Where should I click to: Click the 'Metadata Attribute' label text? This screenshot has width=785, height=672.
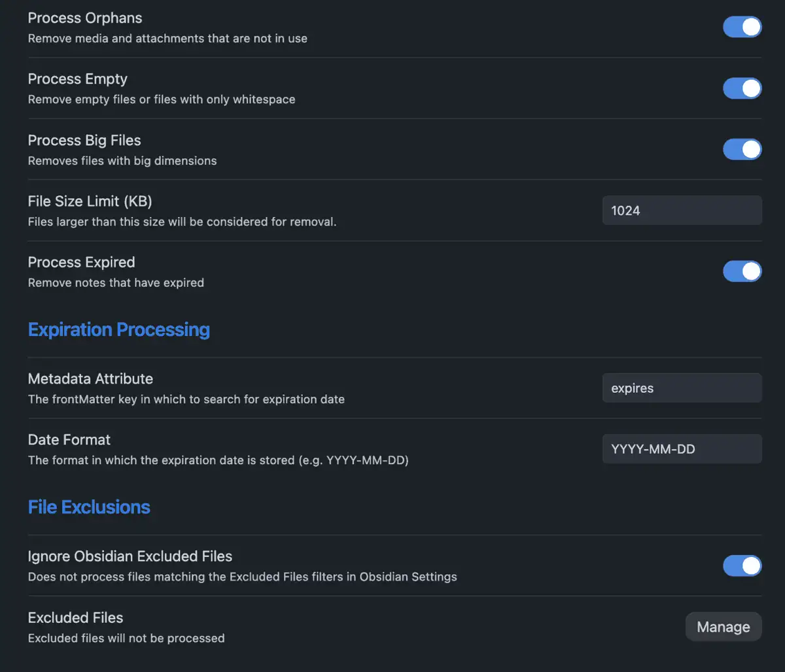pos(90,379)
